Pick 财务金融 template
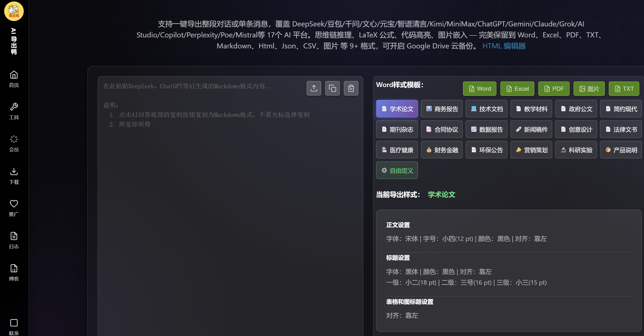 (x=441, y=150)
